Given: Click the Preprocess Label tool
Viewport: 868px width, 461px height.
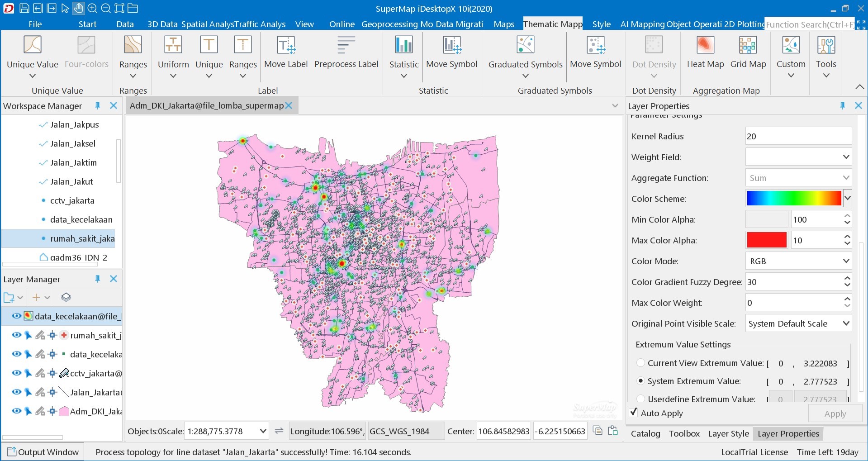Looking at the screenshot, I should point(346,52).
